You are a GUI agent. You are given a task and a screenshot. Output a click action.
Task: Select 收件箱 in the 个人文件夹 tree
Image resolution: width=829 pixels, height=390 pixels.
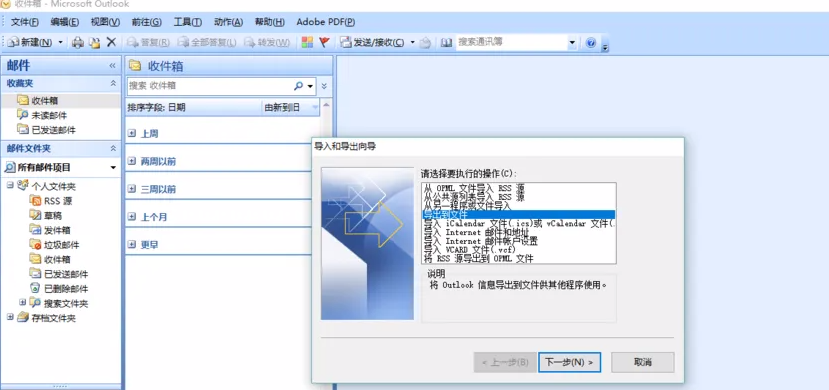pos(50,259)
